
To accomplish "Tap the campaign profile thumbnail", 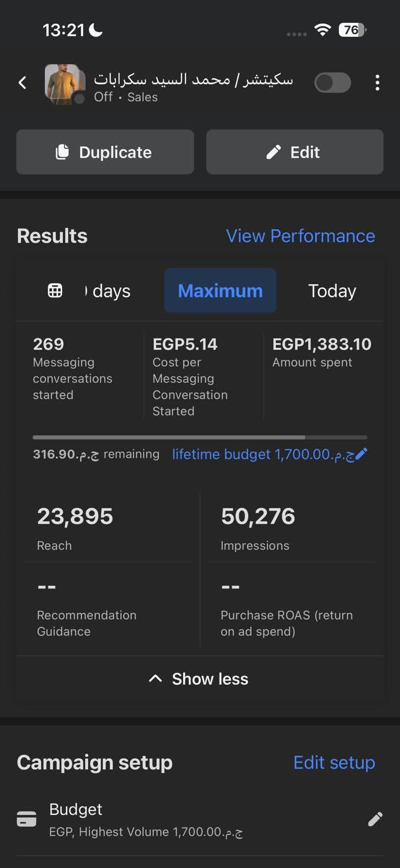I will (64, 83).
